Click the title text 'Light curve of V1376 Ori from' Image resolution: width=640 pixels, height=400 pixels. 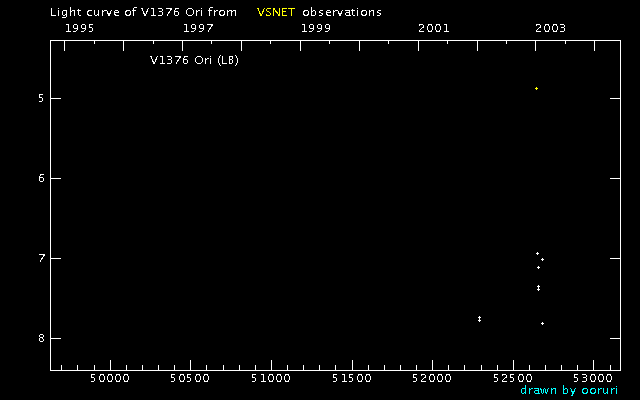point(143,12)
